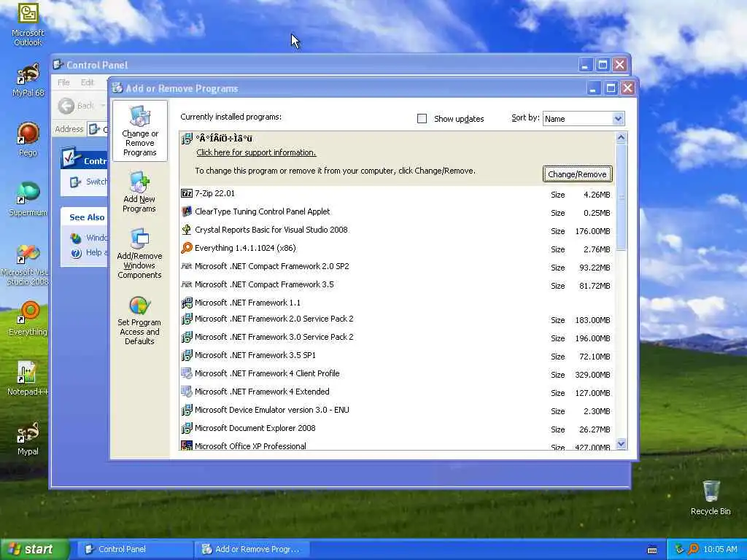The image size is (747, 560).
Task: Click the Start button
Action: tap(34, 549)
